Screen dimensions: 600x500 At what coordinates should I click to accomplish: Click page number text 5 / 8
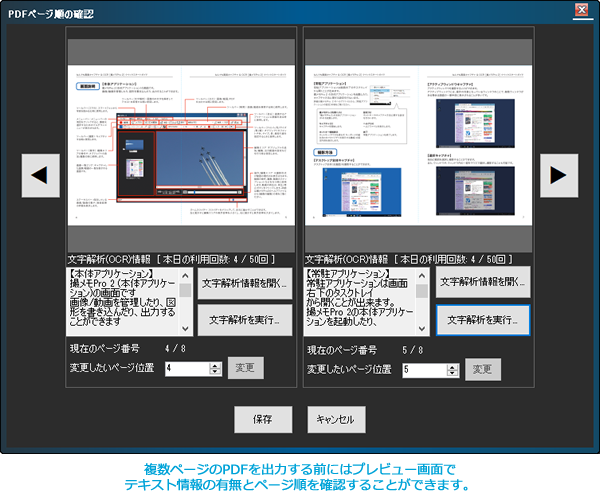(x=412, y=350)
